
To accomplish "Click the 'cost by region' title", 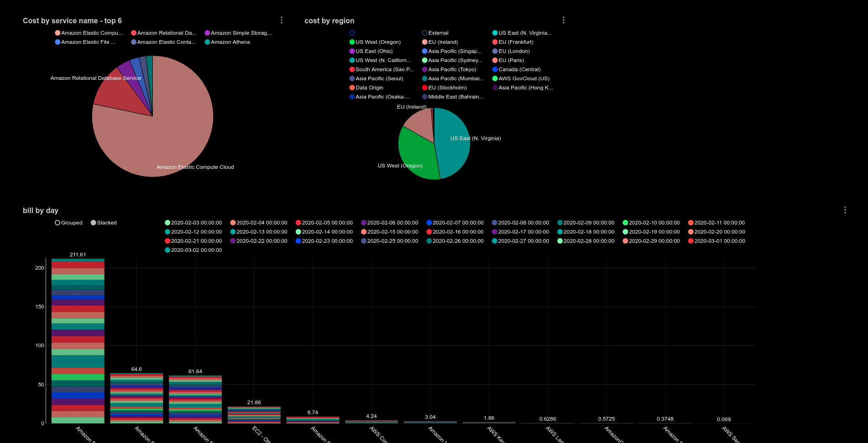I will click(329, 21).
